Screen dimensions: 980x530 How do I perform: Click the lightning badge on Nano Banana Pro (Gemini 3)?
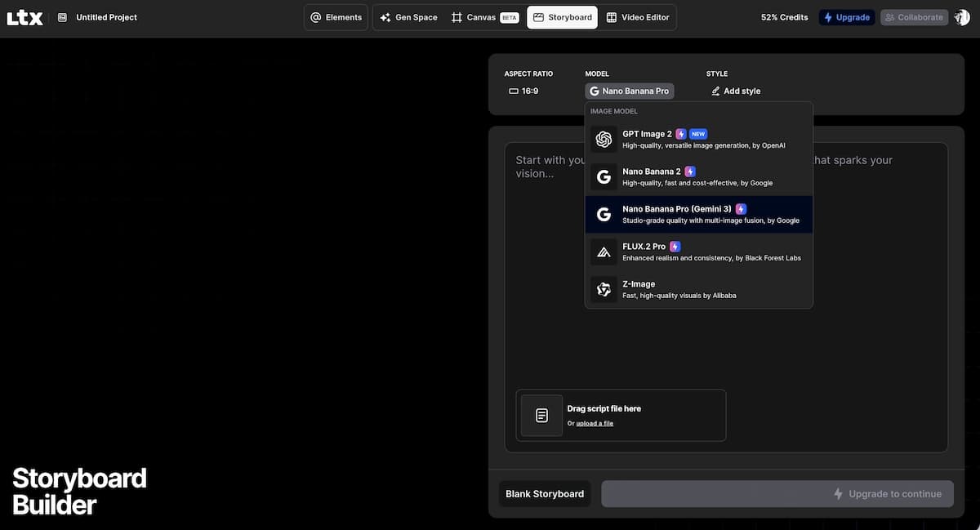741,209
